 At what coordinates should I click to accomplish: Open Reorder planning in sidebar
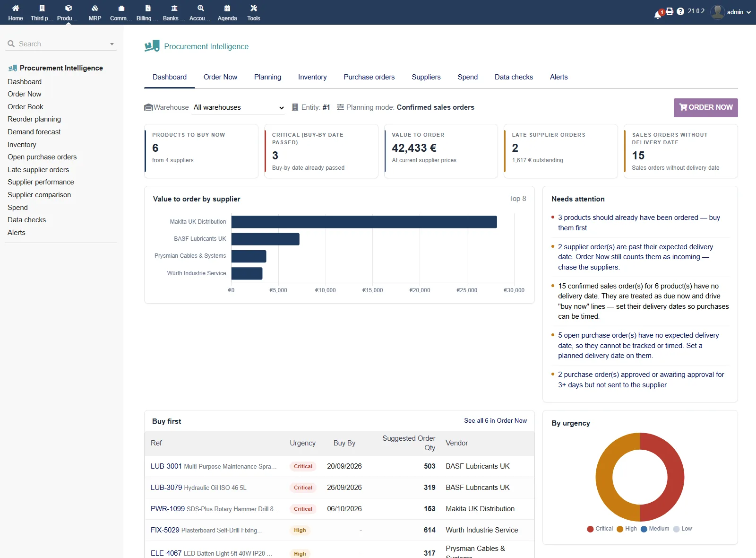[x=34, y=119]
